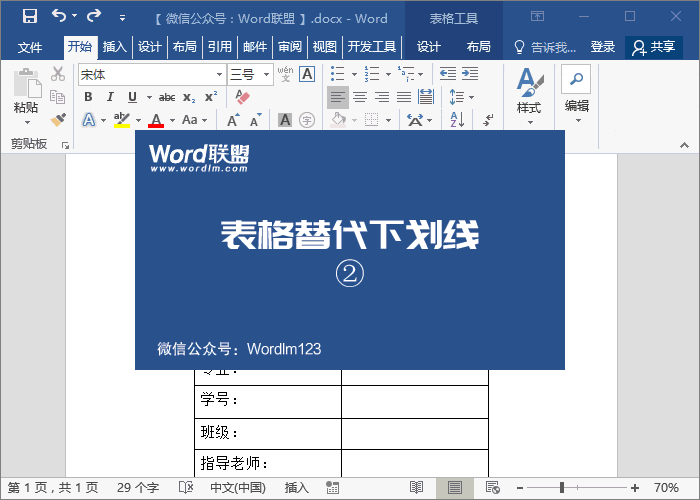Open clipboard pane launcher
This screenshot has width=700, height=500.
[65, 145]
